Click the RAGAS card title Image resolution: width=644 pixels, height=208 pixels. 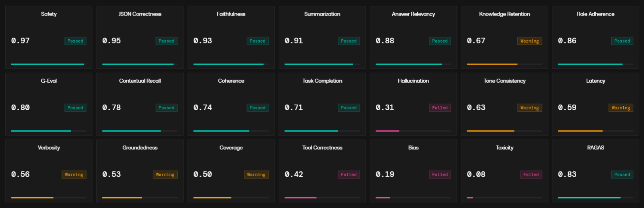point(596,148)
